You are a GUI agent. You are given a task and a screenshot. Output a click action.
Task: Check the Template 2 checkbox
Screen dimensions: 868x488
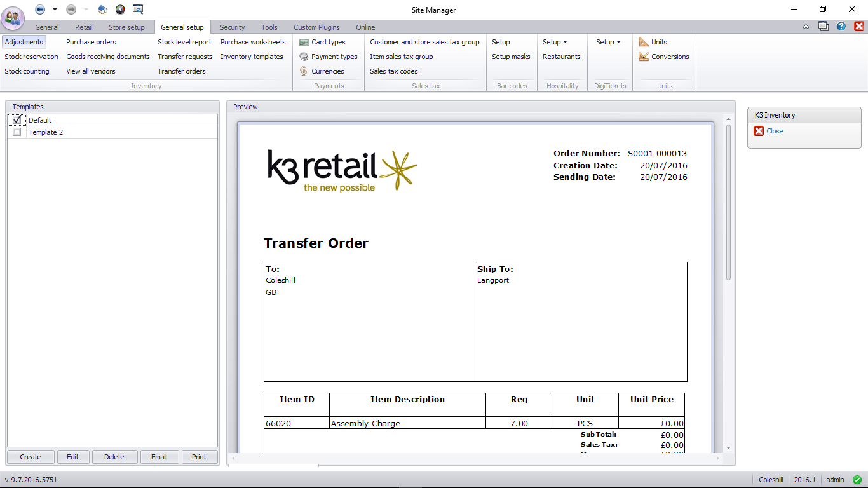[17, 132]
